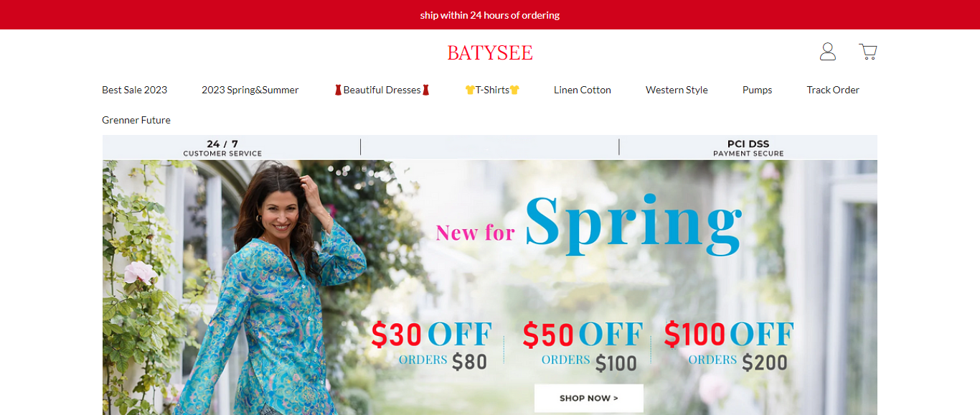Open the user account icon
Image resolution: width=980 pixels, height=415 pixels.
828,52
